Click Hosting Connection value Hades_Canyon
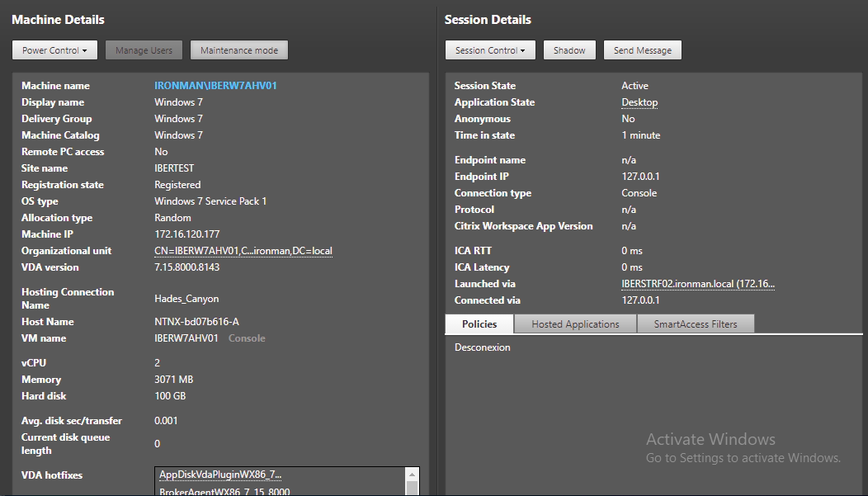The width and height of the screenshot is (868, 496). tap(186, 299)
